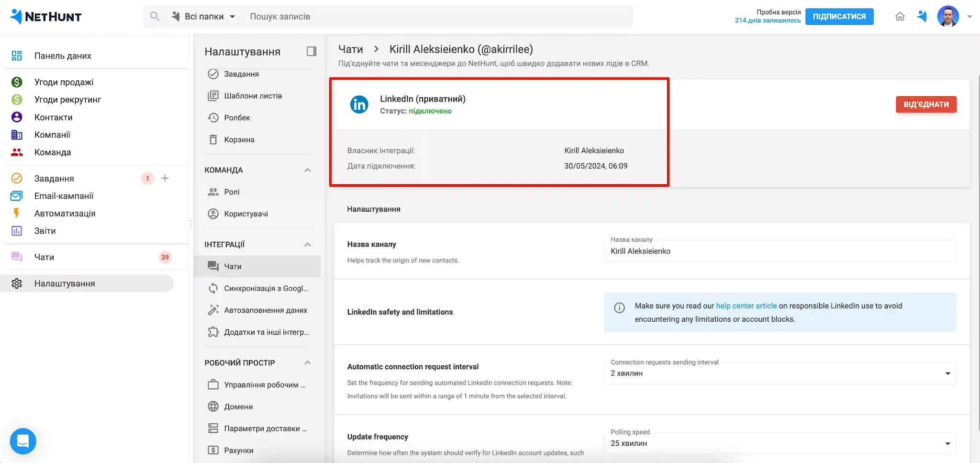Open Угоди рекрутинг folder
980x463 pixels.
pyautogui.click(x=67, y=100)
